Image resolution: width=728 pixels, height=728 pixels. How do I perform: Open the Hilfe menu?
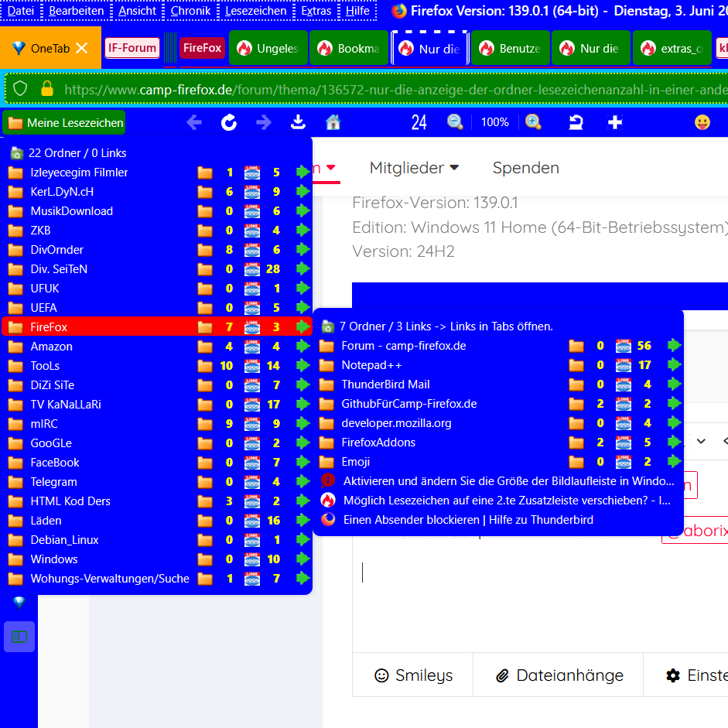[x=357, y=10]
